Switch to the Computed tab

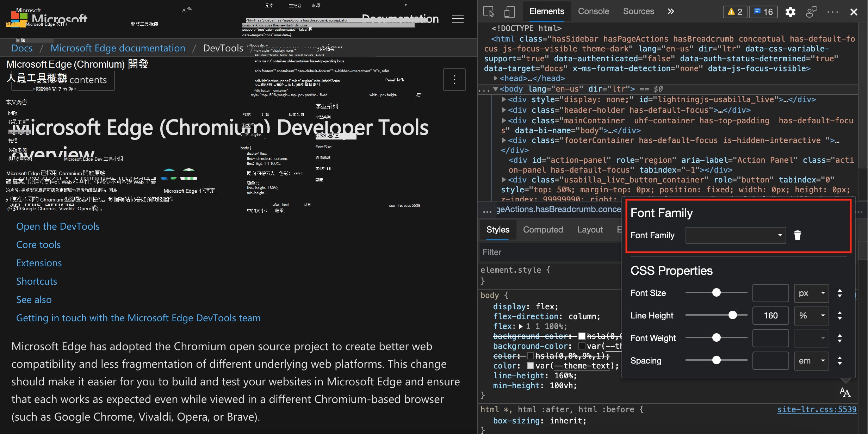point(543,230)
